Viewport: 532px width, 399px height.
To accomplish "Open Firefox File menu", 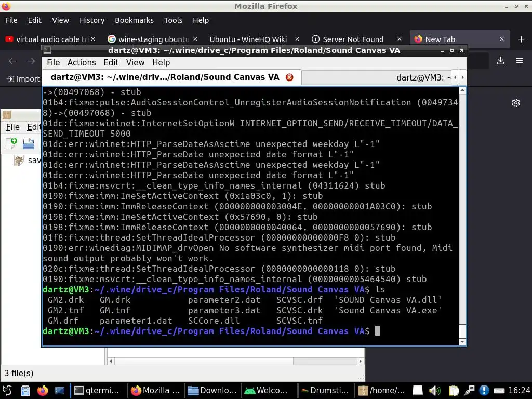I will pyautogui.click(x=11, y=20).
